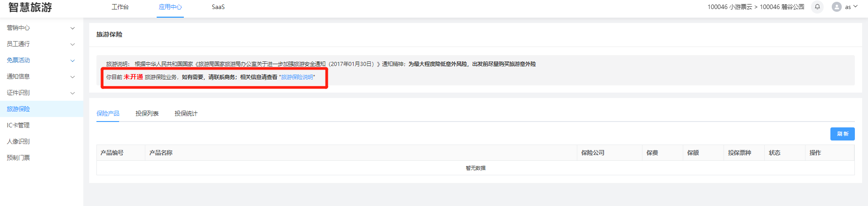Open the 投保统计 tab
The image size is (868, 206).
(186, 114)
